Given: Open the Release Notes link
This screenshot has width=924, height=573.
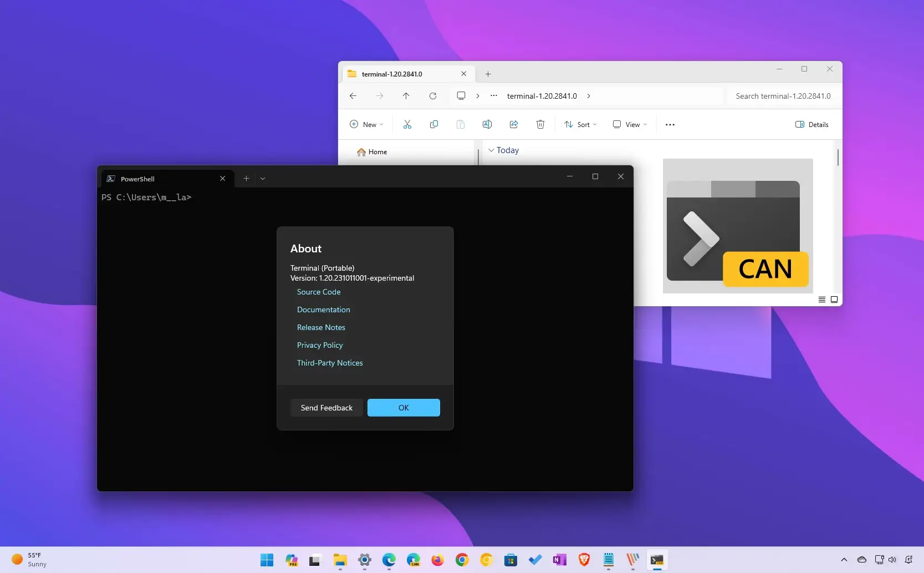Looking at the screenshot, I should coord(321,327).
